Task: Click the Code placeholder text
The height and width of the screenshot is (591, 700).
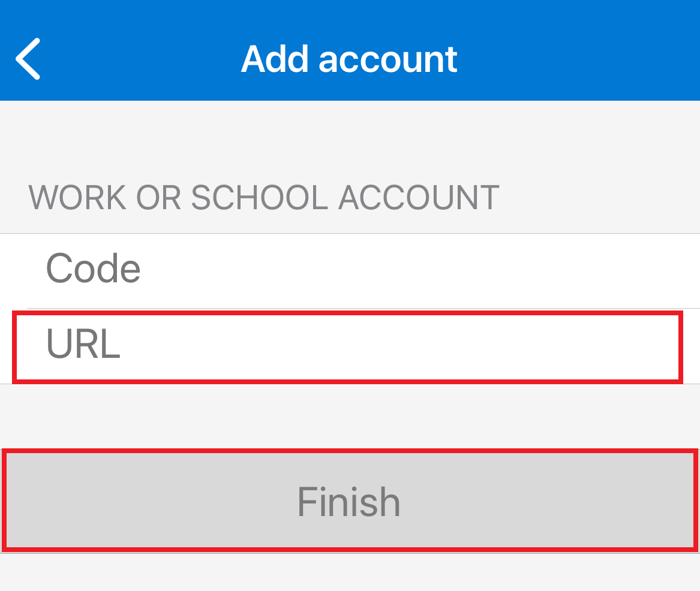Action: tap(94, 269)
